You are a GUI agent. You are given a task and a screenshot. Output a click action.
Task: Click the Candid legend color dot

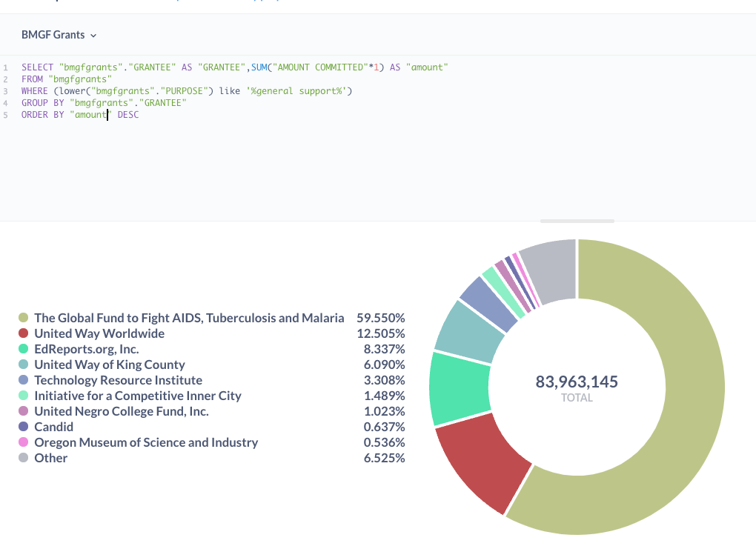[x=24, y=427]
